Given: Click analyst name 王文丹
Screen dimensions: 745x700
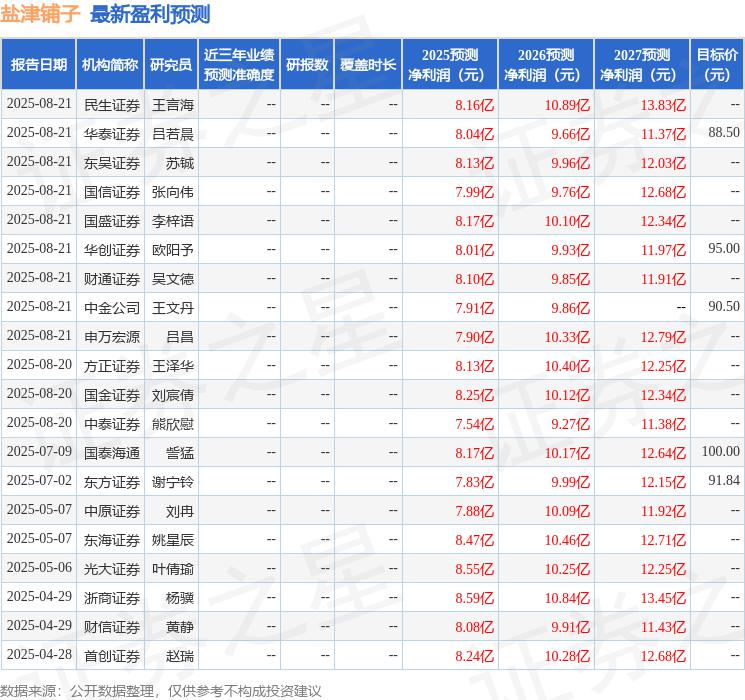Looking at the screenshot, I should coord(172,308).
